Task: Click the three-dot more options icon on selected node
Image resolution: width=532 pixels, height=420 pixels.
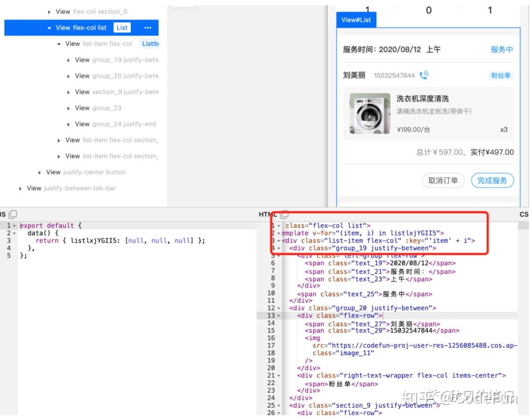Action: point(147,28)
